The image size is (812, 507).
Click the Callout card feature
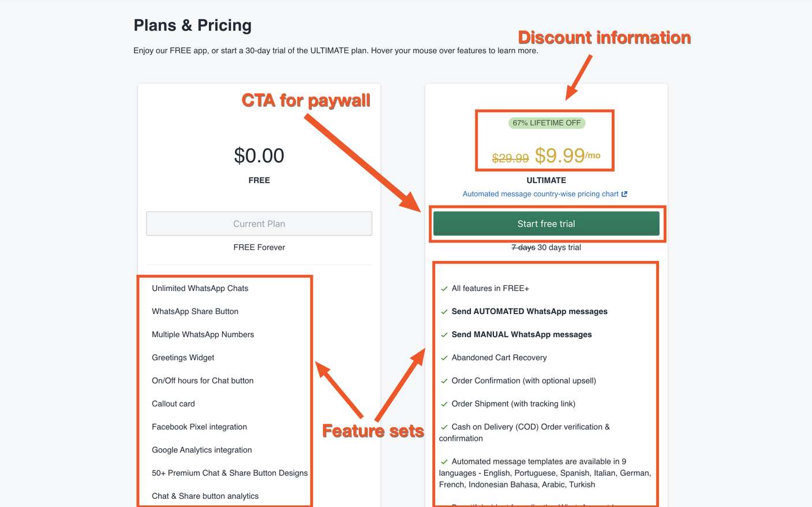(173, 404)
